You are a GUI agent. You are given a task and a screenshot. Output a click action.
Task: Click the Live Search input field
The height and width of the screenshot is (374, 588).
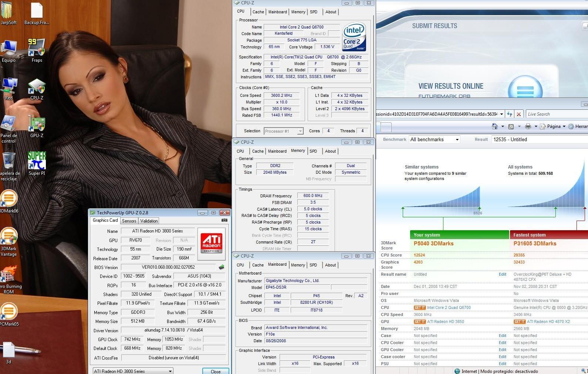pyautogui.click(x=557, y=114)
